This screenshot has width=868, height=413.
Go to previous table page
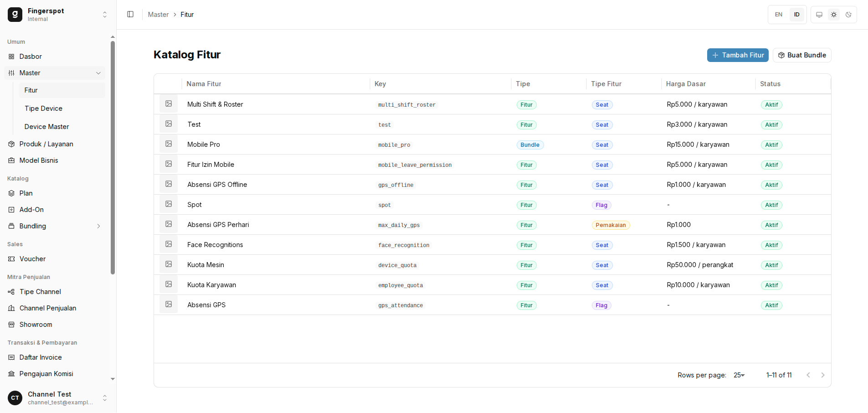(808, 375)
